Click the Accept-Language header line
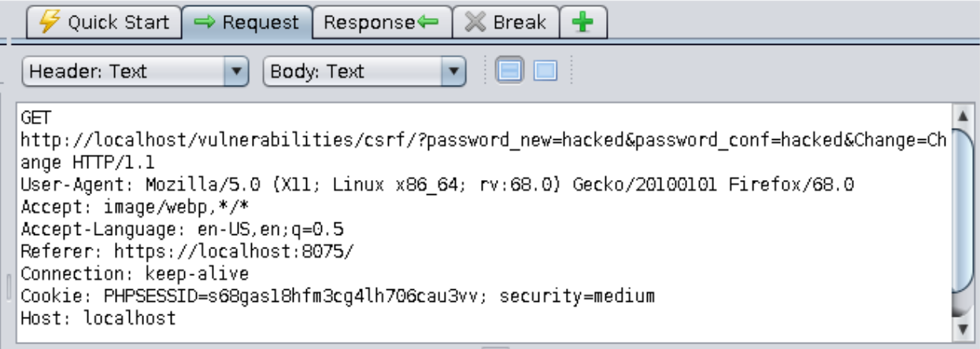Image resolution: width=980 pixels, height=349 pixels. point(182,230)
